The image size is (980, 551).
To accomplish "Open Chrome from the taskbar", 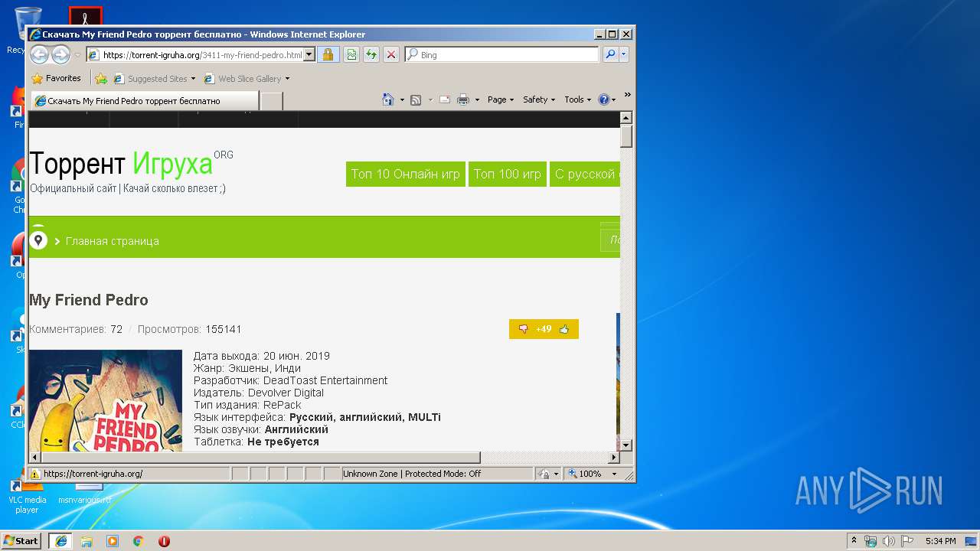I will pos(138,541).
